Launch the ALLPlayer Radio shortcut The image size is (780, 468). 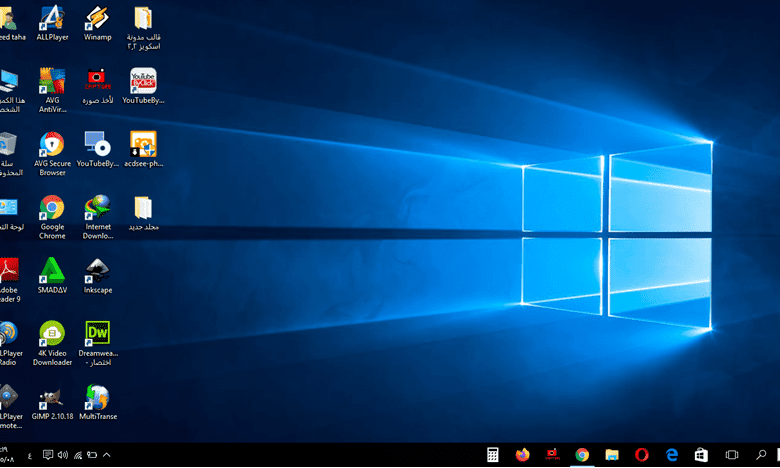click(x=11, y=343)
